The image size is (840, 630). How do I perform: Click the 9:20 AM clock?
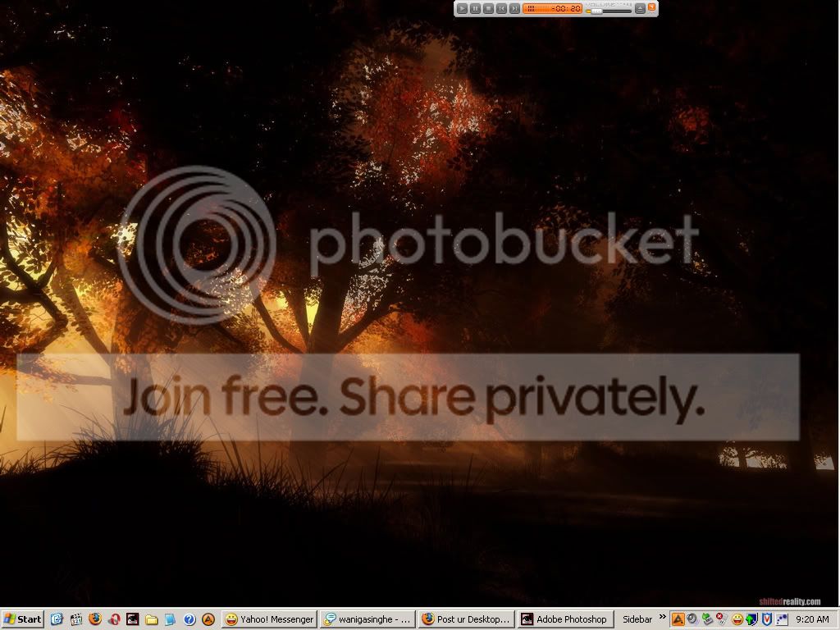(812, 619)
